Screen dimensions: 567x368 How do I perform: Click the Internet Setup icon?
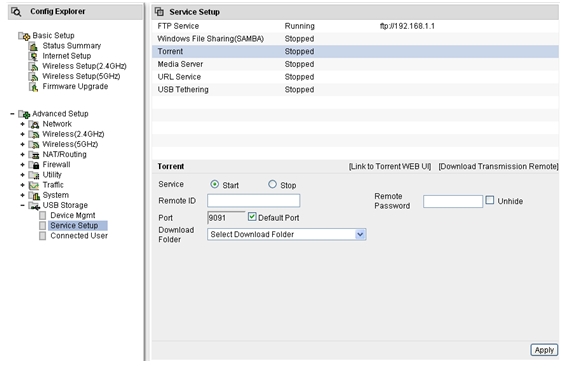(33, 56)
